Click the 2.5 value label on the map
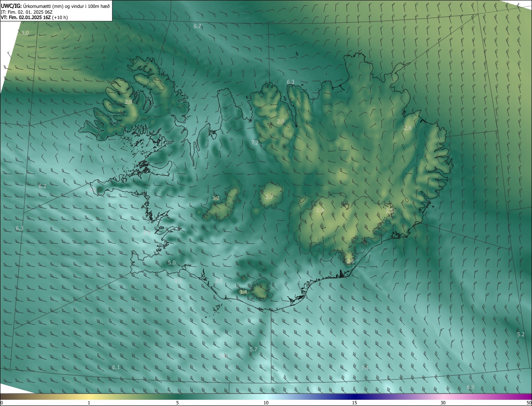This screenshot has height=406, width=532. (x=389, y=210)
